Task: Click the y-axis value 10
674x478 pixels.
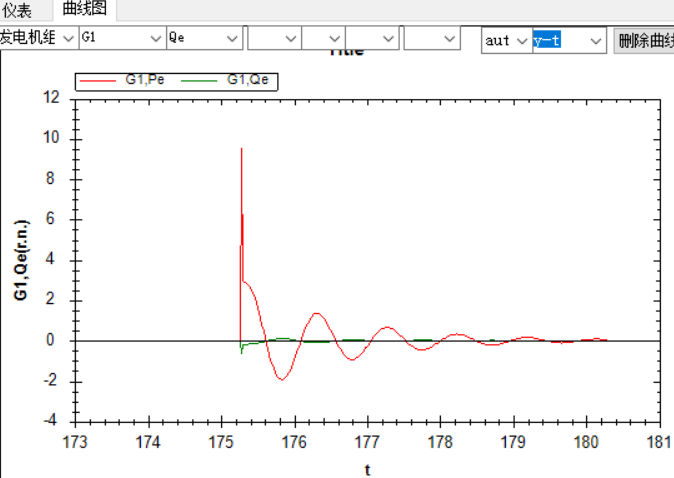Action: pos(51,138)
